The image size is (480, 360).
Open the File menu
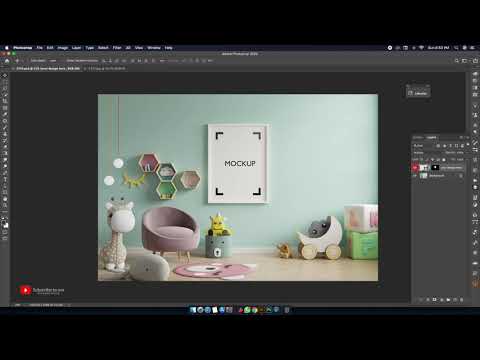click(39, 48)
